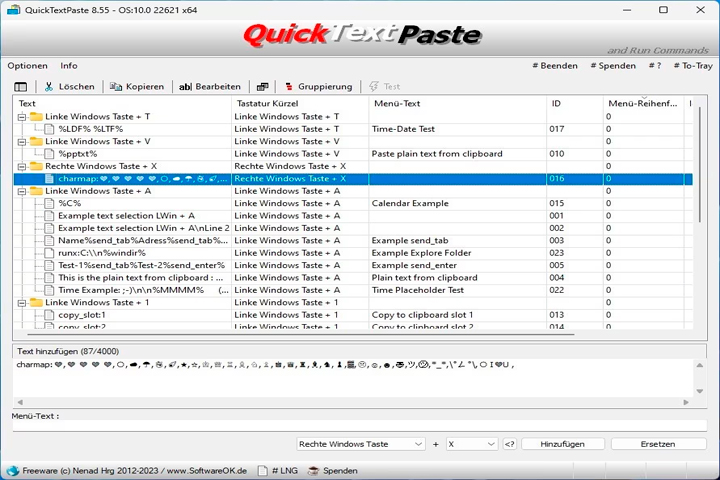Screen dimensions: 720x480
Task: Click the Hinzufügen button
Action: click(562, 444)
